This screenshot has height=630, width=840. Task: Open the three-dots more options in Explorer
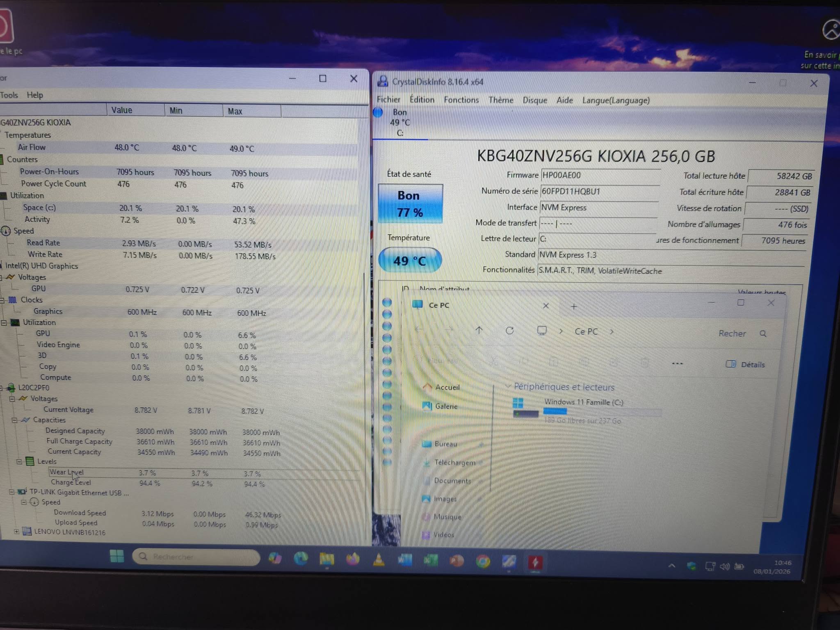coord(677,364)
